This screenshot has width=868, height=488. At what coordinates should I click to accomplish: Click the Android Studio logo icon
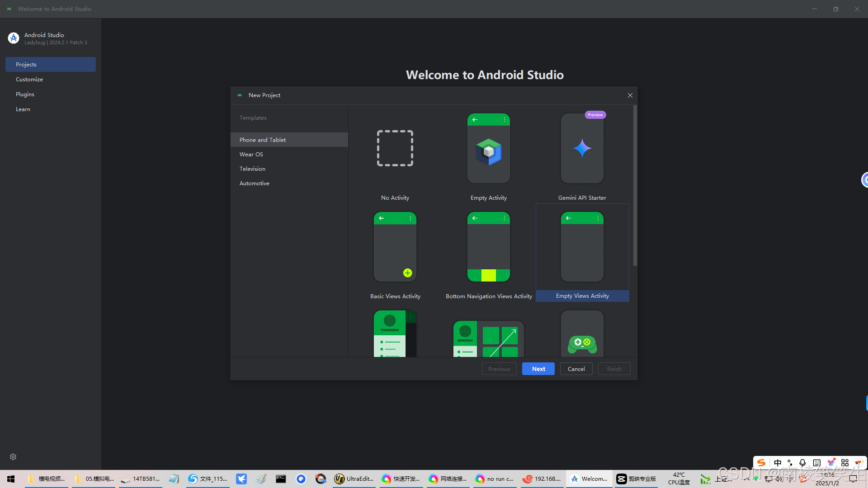click(x=14, y=38)
